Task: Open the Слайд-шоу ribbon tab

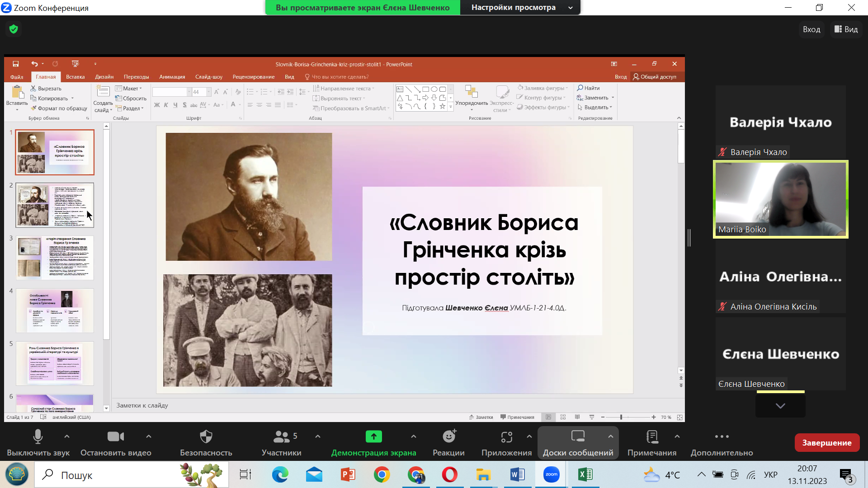Action: pyautogui.click(x=208, y=76)
